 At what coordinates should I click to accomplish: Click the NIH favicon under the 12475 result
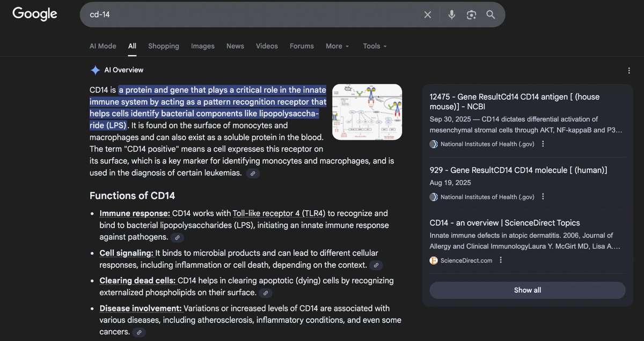[434, 144]
